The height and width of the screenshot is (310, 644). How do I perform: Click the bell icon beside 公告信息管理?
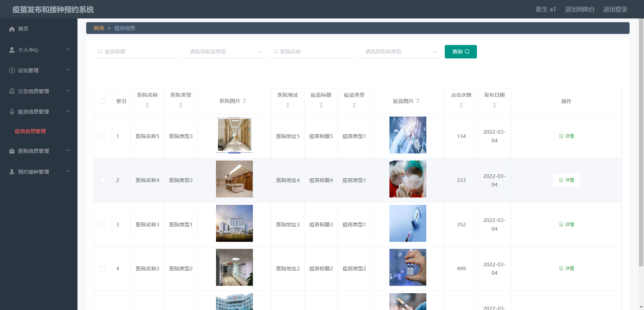tap(12, 91)
